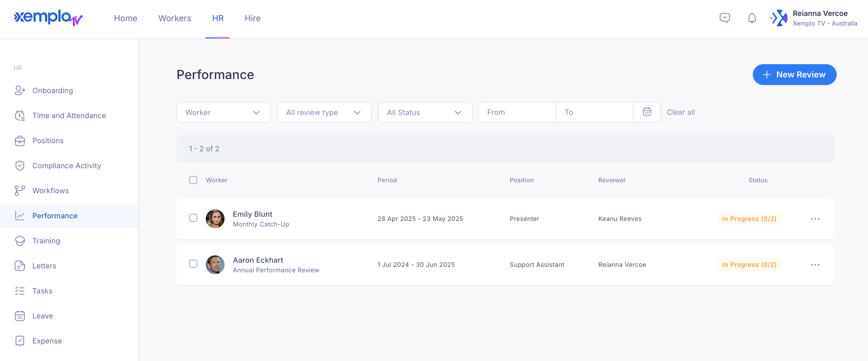Click the Support Assistant position text
Image resolution: width=868 pixels, height=361 pixels.
point(536,265)
